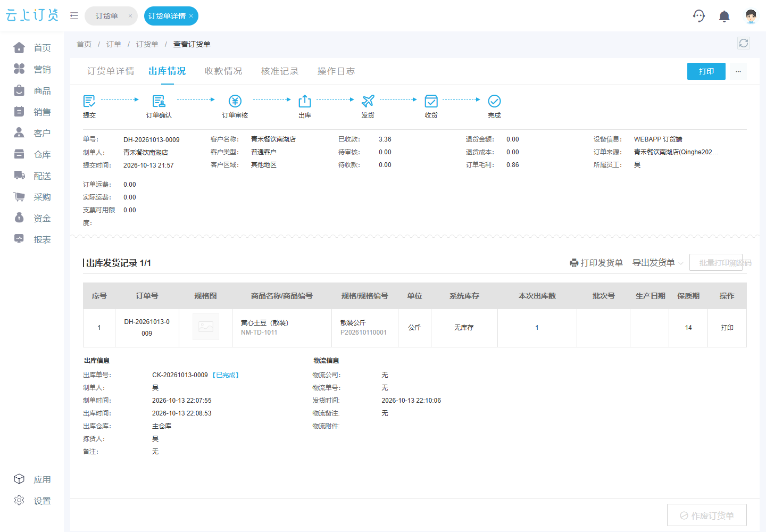
Task: Open 应用 in the sidebar
Action: point(32,479)
